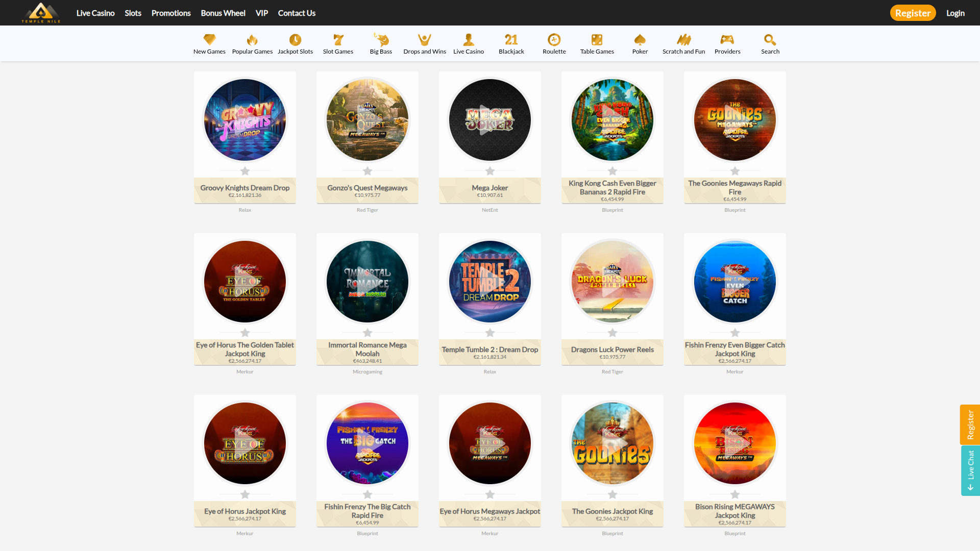The image size is (980, 551).
Task: Go to Bonus Wheel menu
Action: [x=223, y=13]
